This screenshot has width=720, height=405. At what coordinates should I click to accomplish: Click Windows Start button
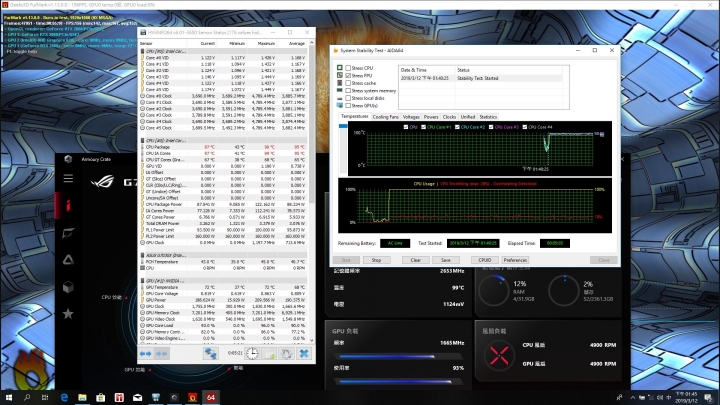[8, 397]
